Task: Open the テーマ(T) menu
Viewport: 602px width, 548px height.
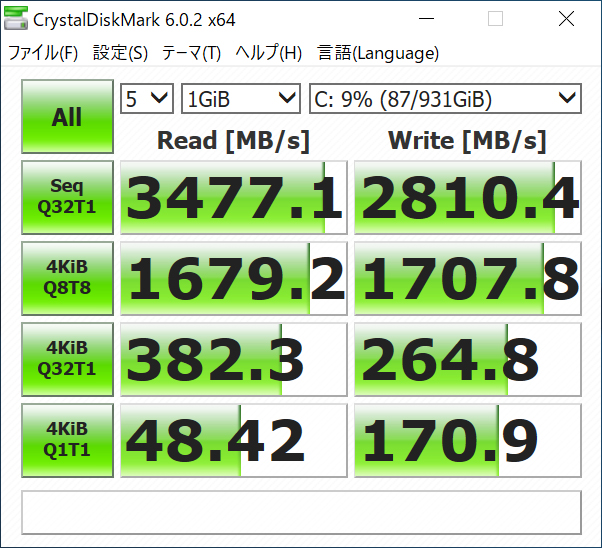Action: tap(191, 53)
